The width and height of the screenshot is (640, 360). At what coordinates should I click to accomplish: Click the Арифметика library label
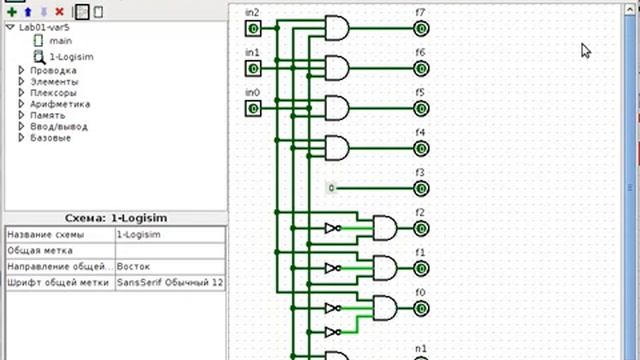click(x=60, y=104)
